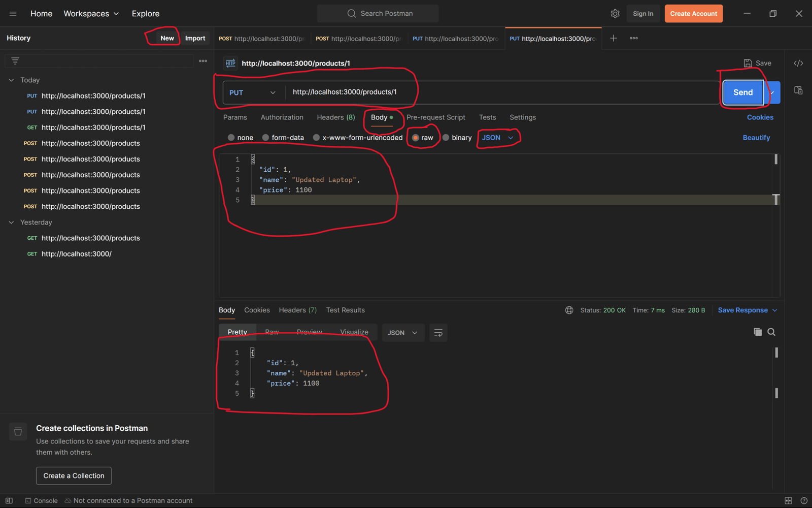Collapse the Today history group
812x508 pixels.
[11, 80]
